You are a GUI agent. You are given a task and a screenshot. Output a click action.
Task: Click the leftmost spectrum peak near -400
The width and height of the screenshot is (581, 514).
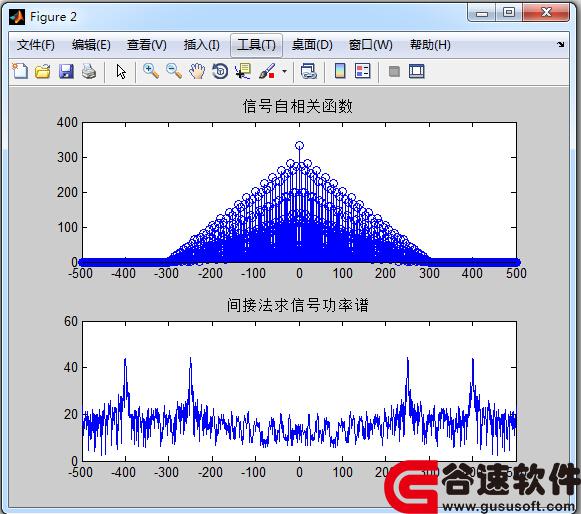pyautogui.click(x=125, y=359)
